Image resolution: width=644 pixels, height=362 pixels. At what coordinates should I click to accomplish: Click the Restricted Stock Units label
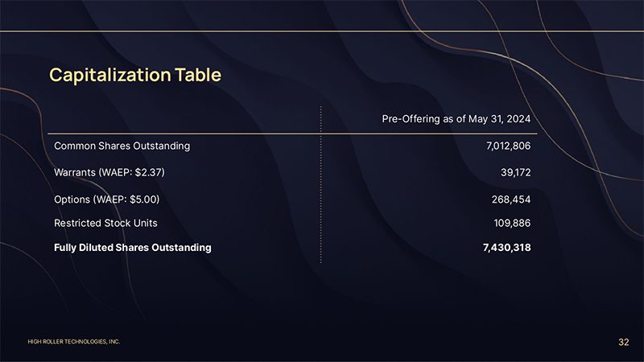pos(105,223)
